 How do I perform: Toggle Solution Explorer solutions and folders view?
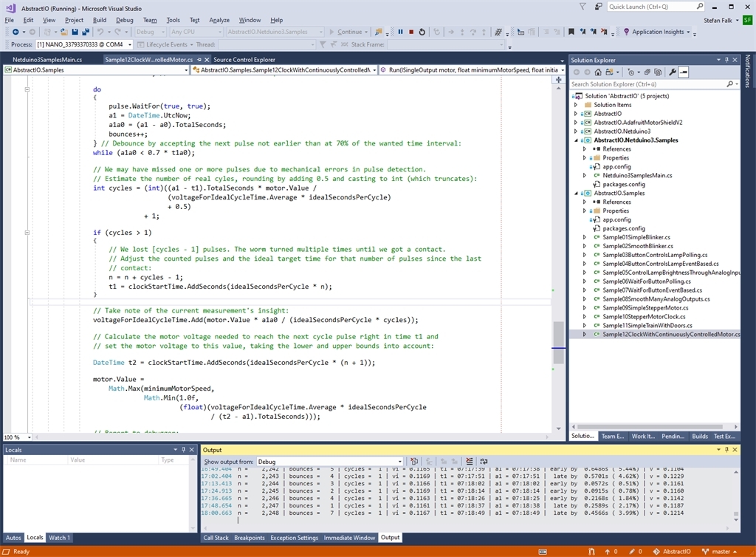(x=609, y=72)
